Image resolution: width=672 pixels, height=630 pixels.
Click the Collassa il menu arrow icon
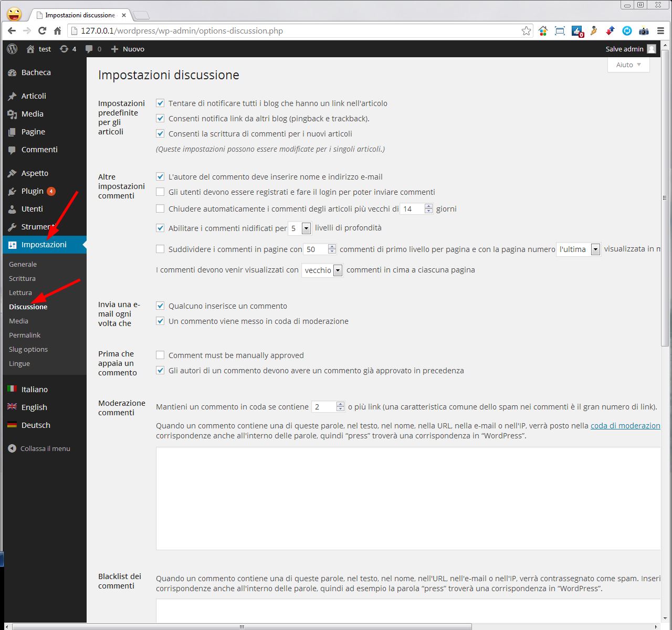(x=12, y=448)
